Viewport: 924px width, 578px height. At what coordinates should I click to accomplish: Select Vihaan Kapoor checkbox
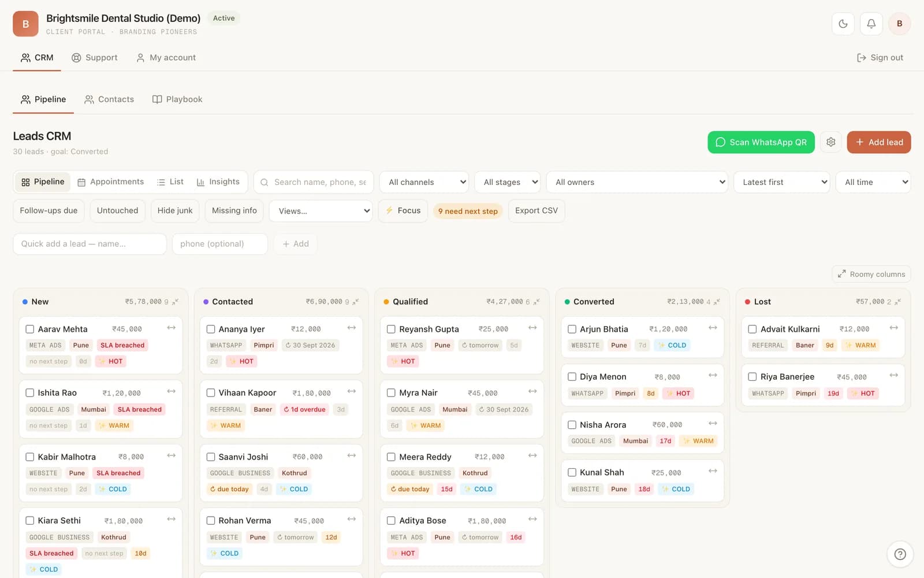pos(211,392)
